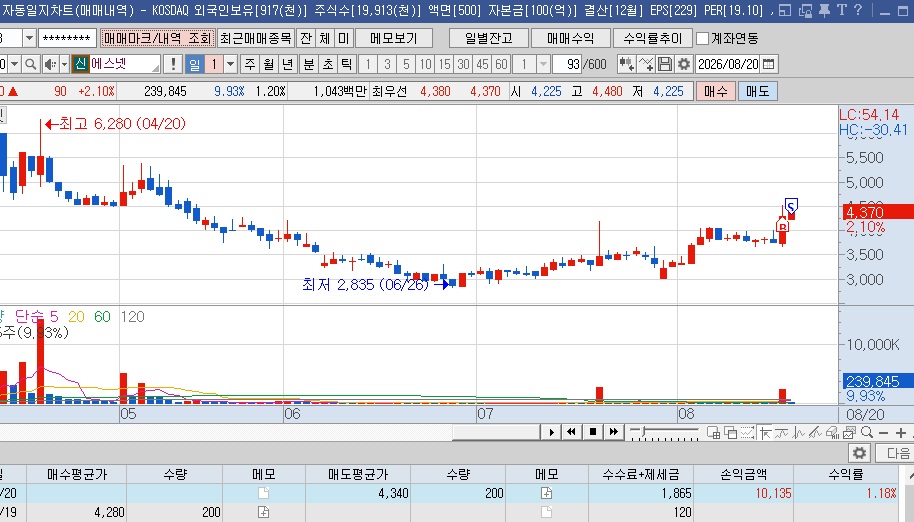
Task: Open the 최근매매종목 list
Action: 255,38
